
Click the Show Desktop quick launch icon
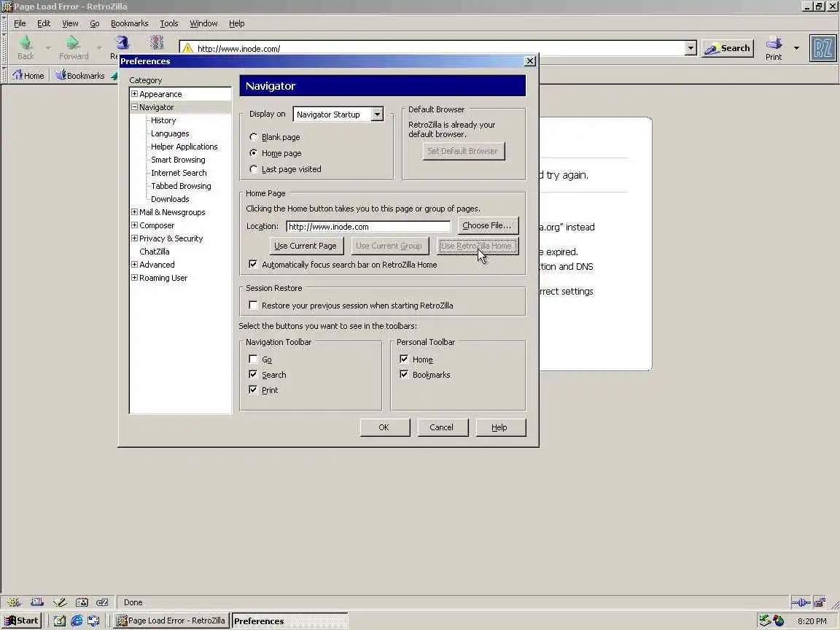[60, 621]
